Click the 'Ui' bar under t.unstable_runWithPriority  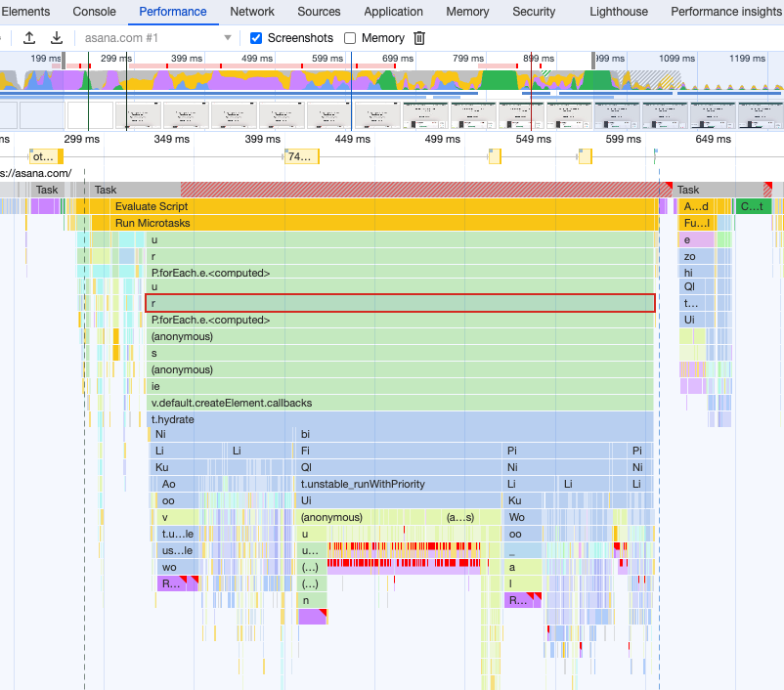point(399,500)
